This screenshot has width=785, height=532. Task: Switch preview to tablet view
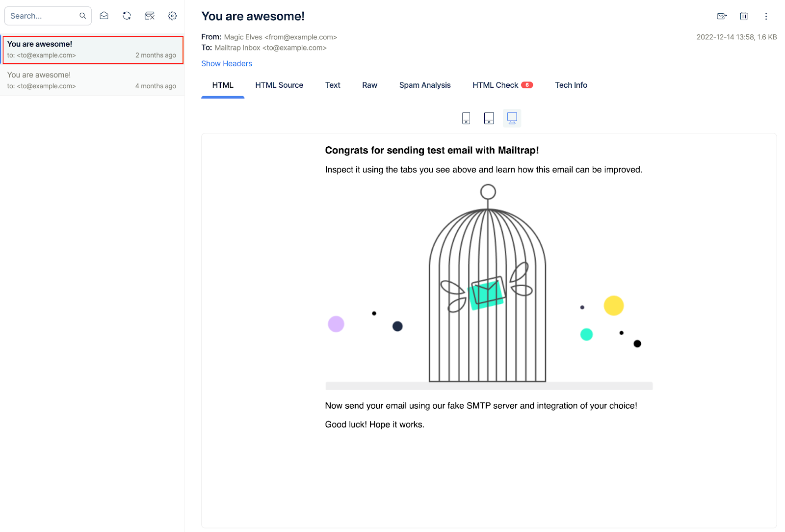489,118
